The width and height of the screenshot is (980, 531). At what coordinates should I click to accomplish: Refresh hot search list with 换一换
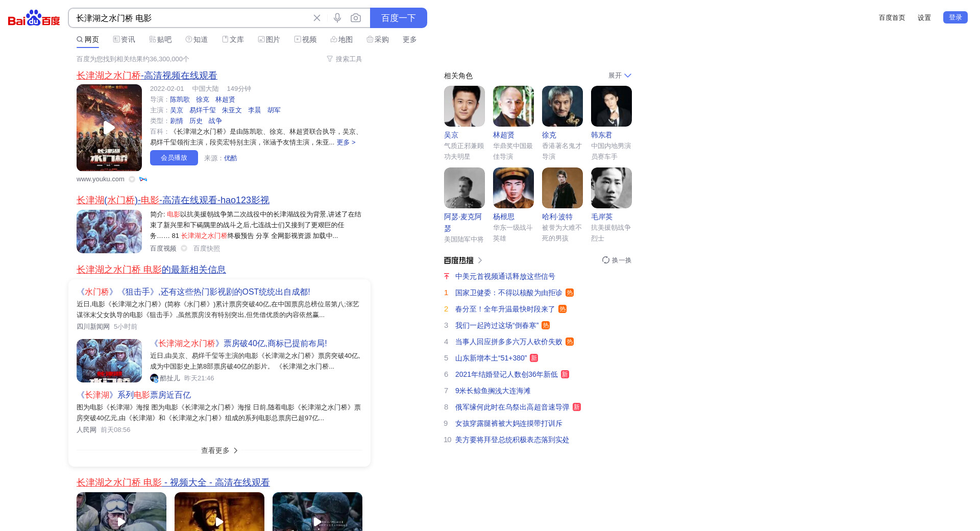point(617,260)
